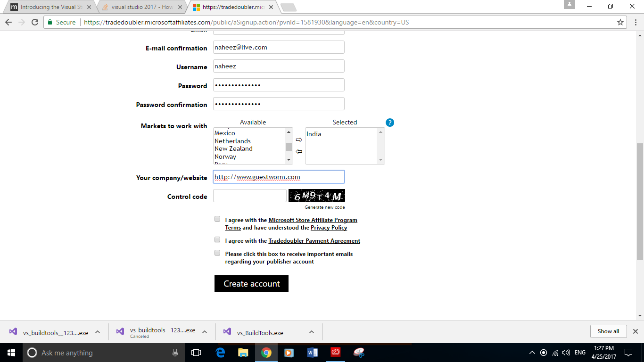Click Generate new code link
This screenshot has width=644, height=362.
pos(324,207)
